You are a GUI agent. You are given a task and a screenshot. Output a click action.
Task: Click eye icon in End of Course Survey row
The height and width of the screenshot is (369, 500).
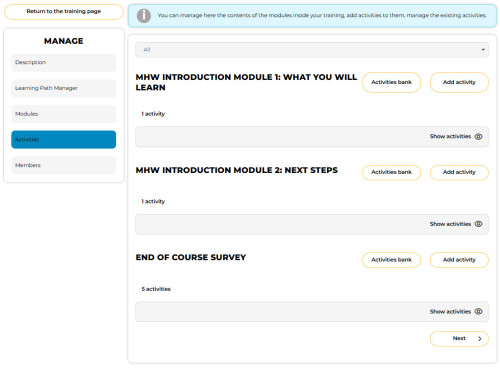pos(478,311)
